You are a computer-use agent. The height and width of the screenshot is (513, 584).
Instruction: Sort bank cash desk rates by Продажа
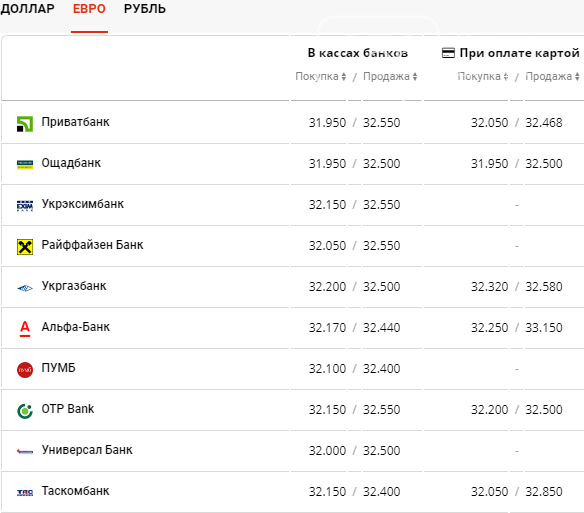[390, 76]
